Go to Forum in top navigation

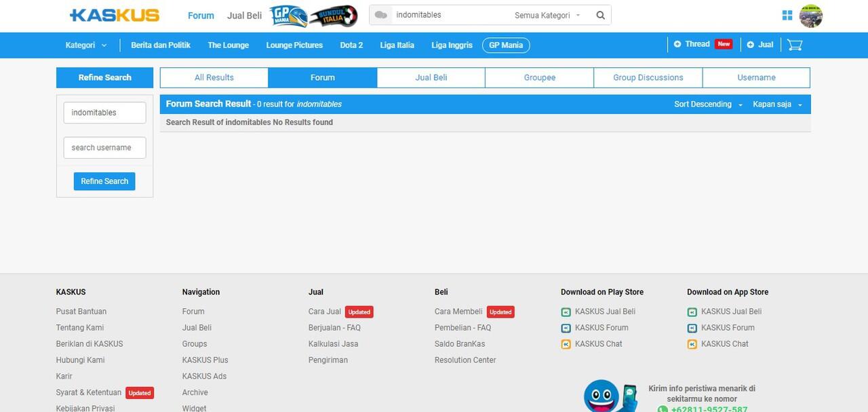coord(201,16)
